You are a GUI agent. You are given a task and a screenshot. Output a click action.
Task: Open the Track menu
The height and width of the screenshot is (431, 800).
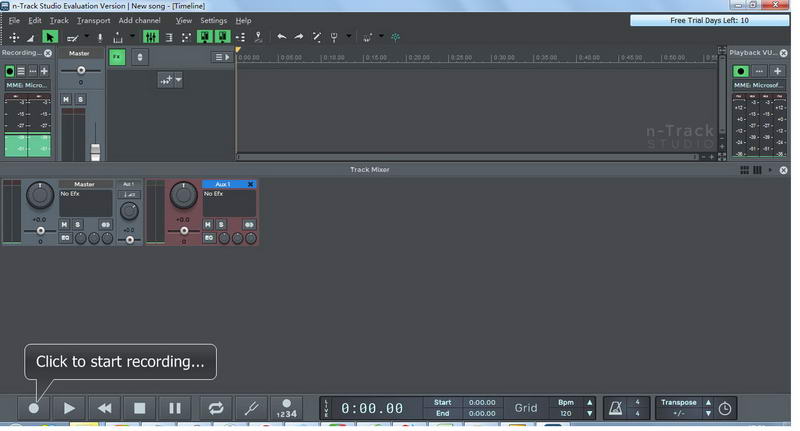coord(59,20)
